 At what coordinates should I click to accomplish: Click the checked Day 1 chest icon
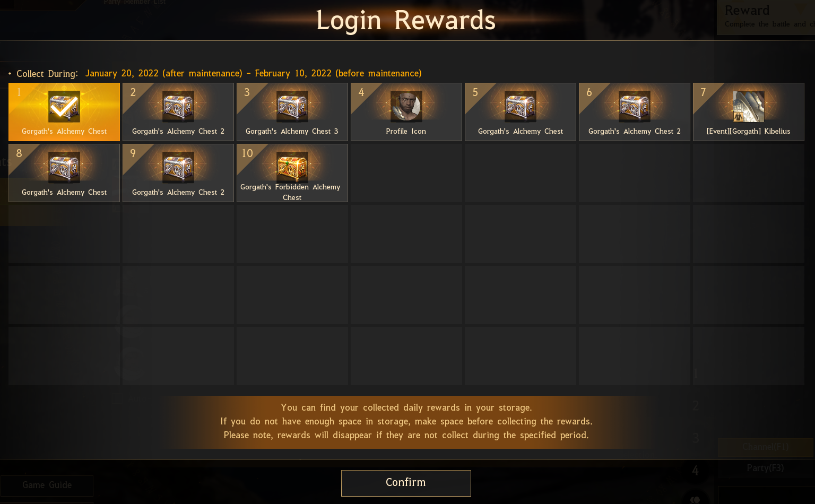point(64,106)
